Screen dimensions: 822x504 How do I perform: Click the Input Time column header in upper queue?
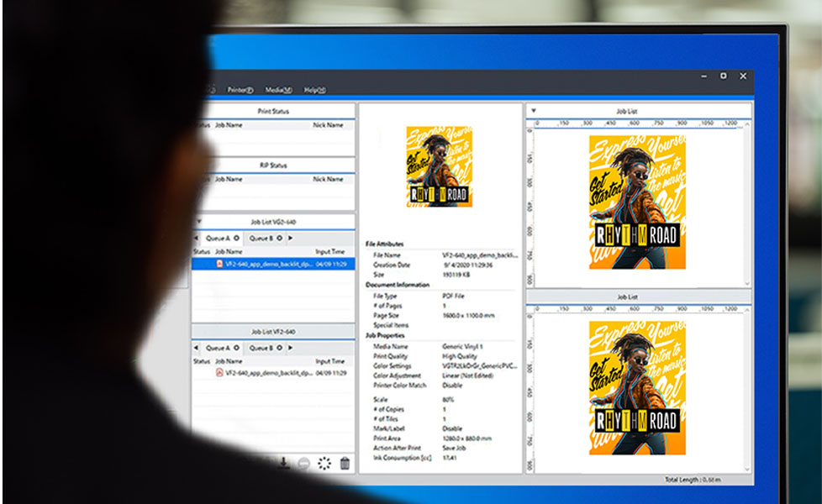point(329,251)
